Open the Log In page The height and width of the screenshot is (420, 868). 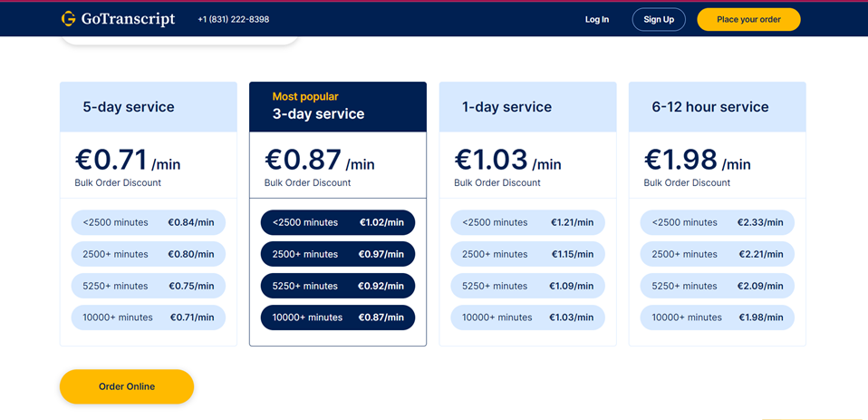click(x=597, y=19)
